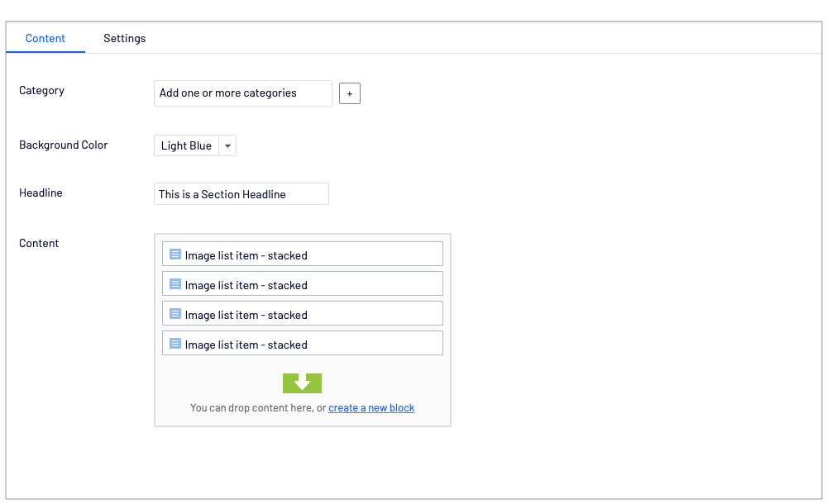Expand the Background Color dropdown arrow
This screenshot has width=827, height=504.
(x=228, y=145)
